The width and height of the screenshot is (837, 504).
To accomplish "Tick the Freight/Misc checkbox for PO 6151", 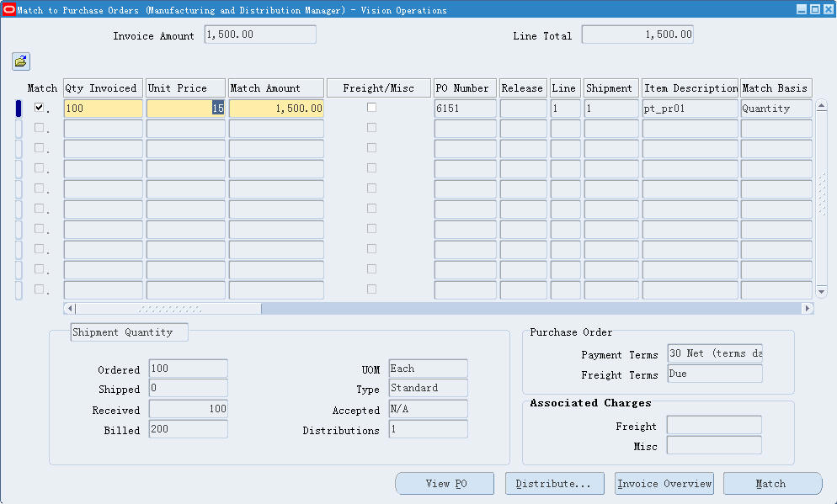I will point(371,107).
